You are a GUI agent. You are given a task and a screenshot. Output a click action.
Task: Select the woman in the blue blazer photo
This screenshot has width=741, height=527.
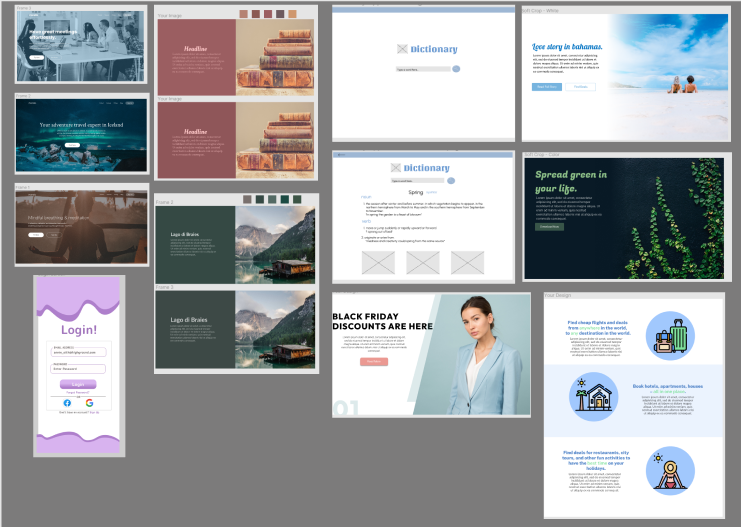(482, 355)
